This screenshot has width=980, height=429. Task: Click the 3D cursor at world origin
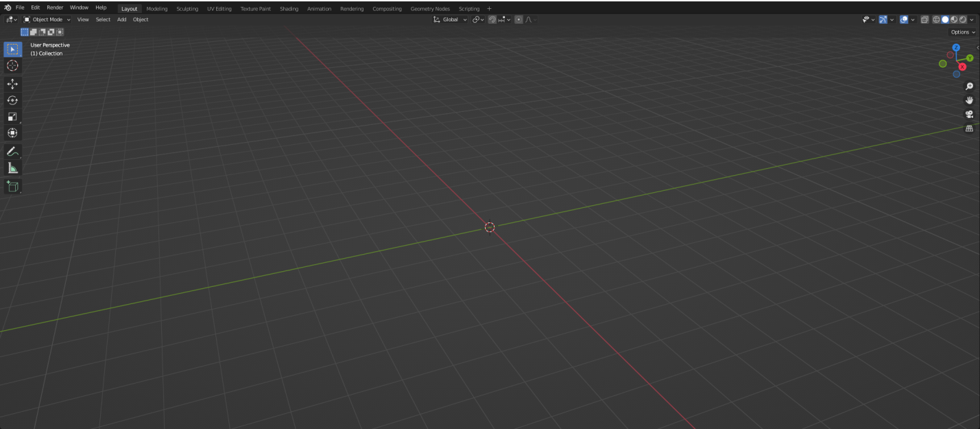(490, 227)
